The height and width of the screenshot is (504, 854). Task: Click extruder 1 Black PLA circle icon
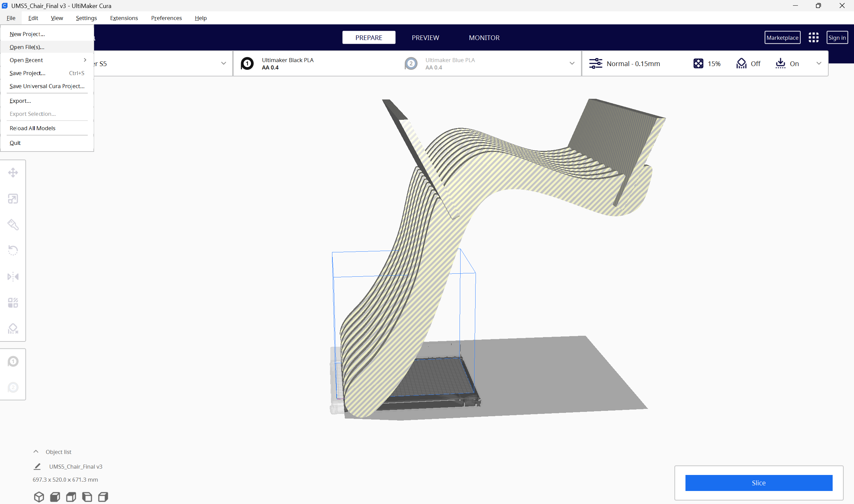[247, 63]
